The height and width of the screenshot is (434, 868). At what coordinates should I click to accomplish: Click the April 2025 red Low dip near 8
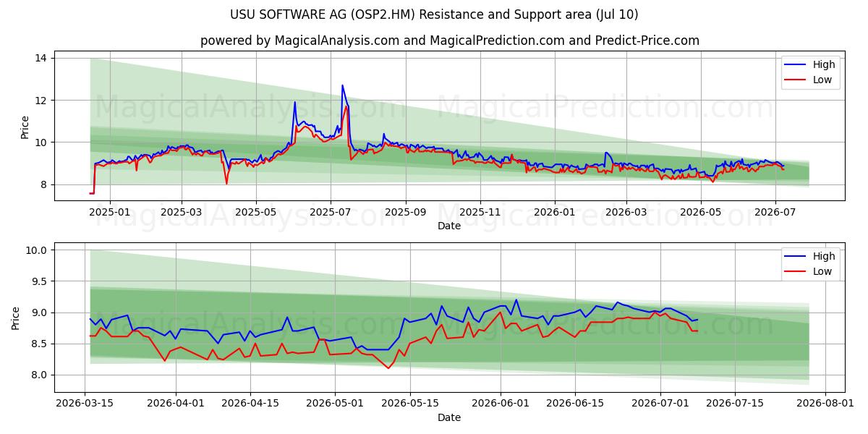226,183
